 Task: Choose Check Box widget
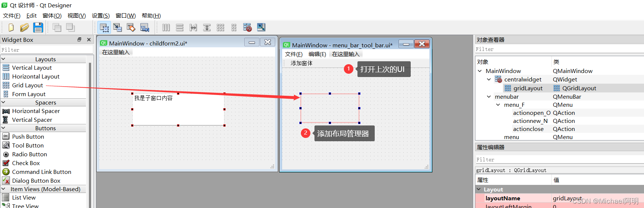coord(26,163)
